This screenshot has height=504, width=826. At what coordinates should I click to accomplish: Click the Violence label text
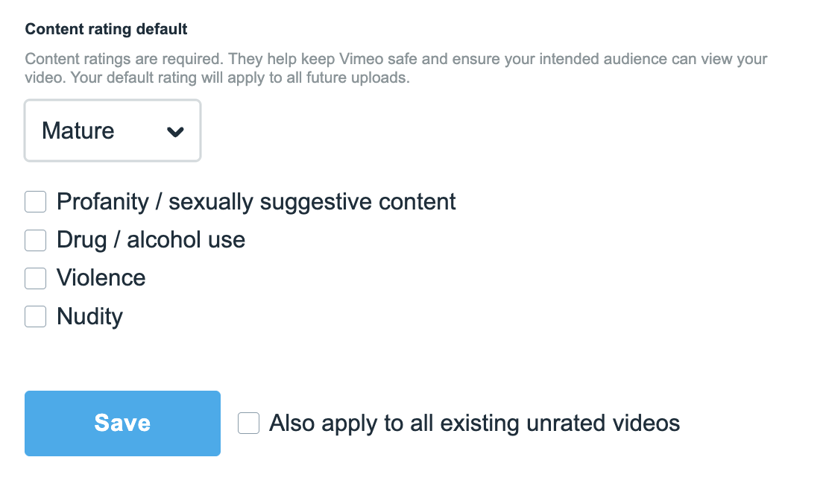click(x=101, y=278)
